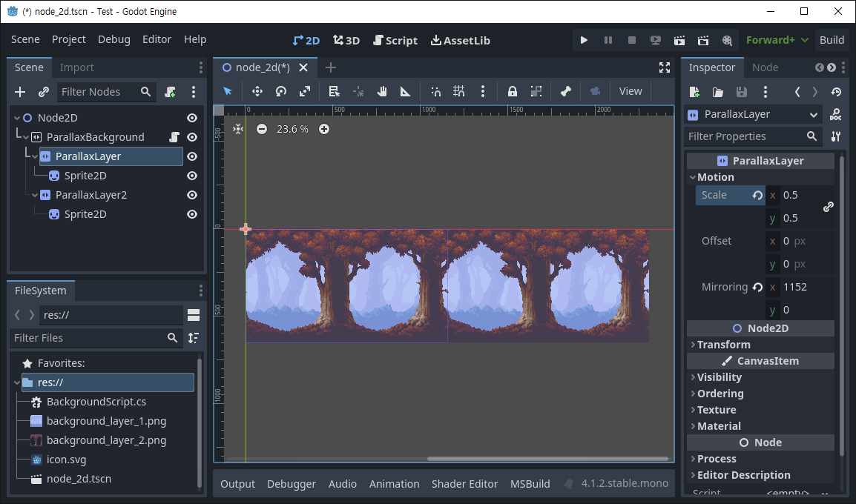Click the Build button
Image resolution: width=856 pixels, height=504 pixels.
click(832, 40)
